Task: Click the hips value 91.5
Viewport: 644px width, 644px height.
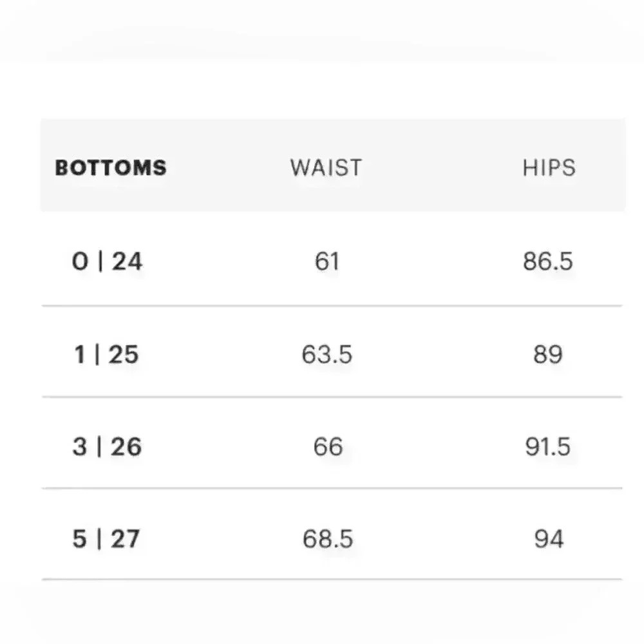Action: (x=548, y=446)
